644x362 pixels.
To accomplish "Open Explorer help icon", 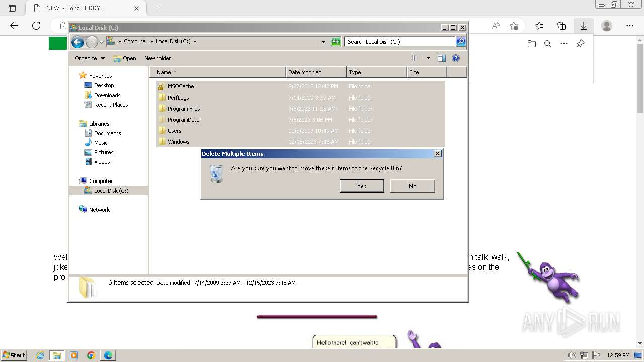I will (456, 58).
